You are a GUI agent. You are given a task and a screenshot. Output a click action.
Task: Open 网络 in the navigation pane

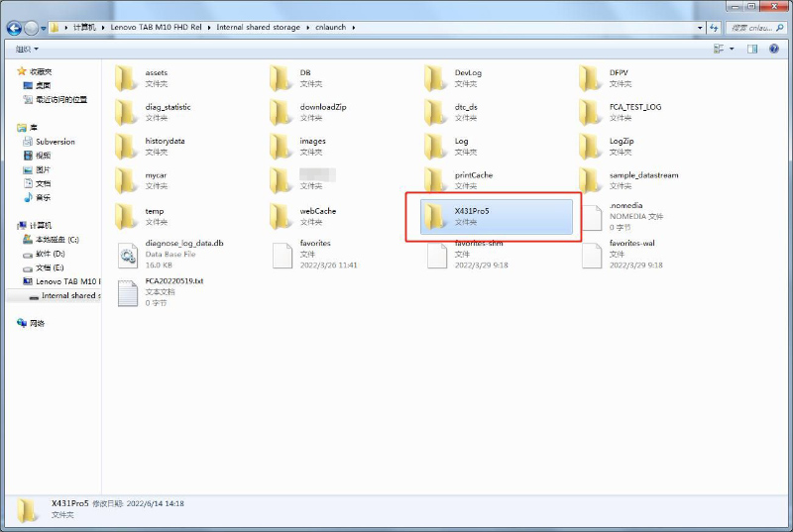point(37,323)
